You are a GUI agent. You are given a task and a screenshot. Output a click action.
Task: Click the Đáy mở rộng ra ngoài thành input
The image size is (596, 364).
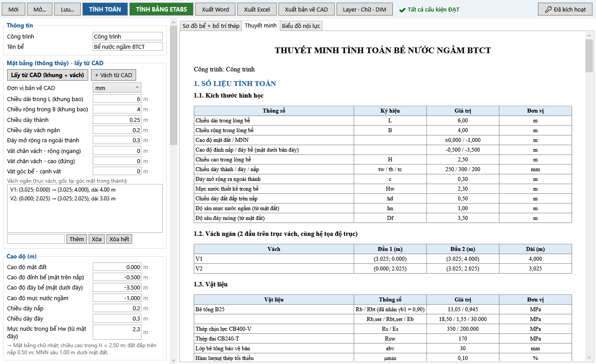coord(117,140)
